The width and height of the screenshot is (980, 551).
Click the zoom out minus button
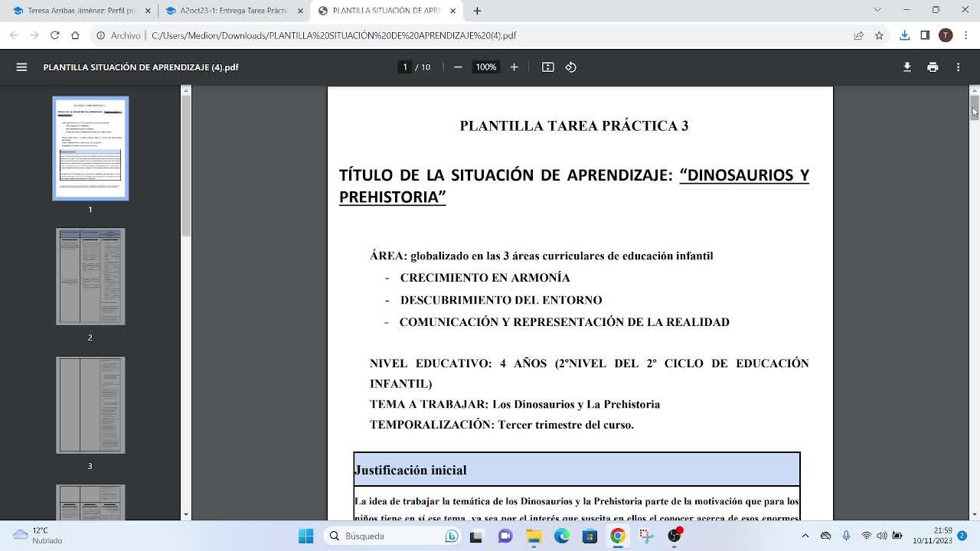click(x=458, y=67)
